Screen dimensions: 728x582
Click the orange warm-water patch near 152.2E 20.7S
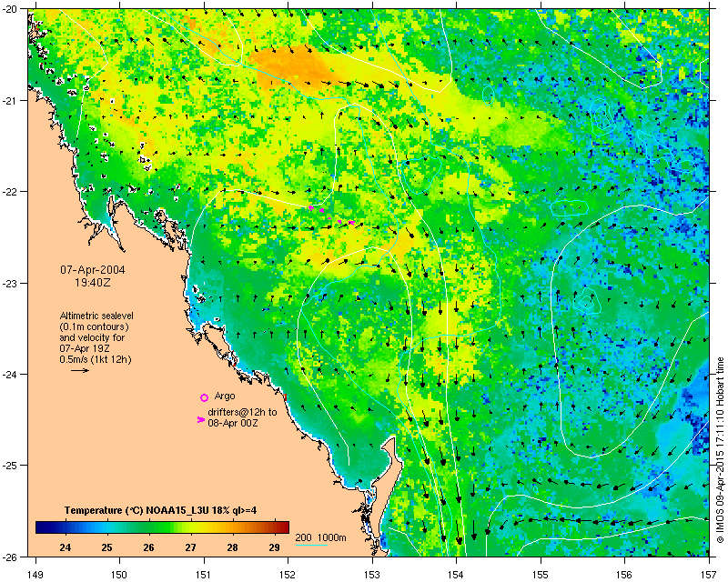pos(295,67)
